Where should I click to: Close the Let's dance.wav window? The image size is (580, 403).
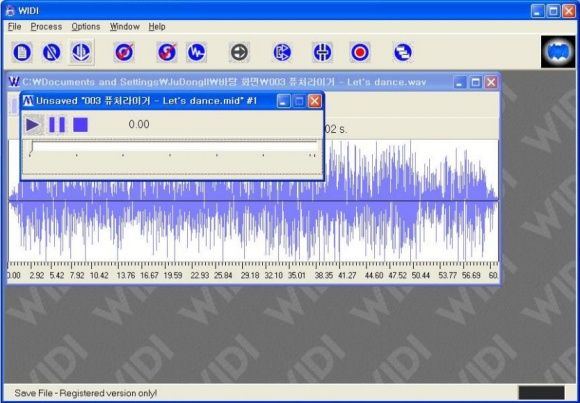click(x=491, y=82)
